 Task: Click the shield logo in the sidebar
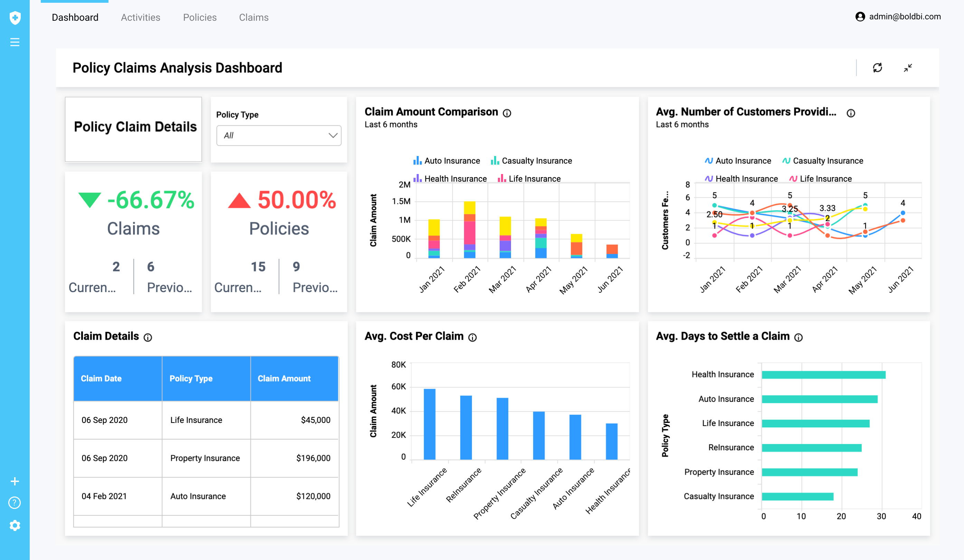tap(15, 18)
